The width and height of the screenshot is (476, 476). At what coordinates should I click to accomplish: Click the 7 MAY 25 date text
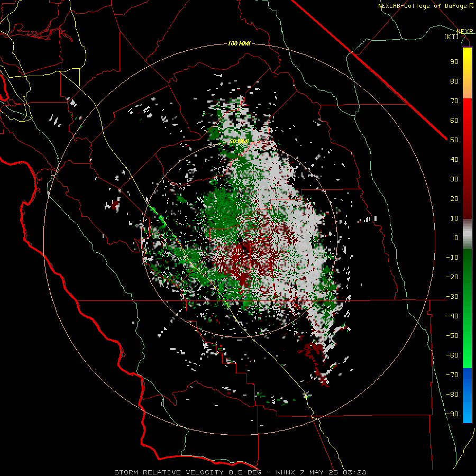point(318,472)
